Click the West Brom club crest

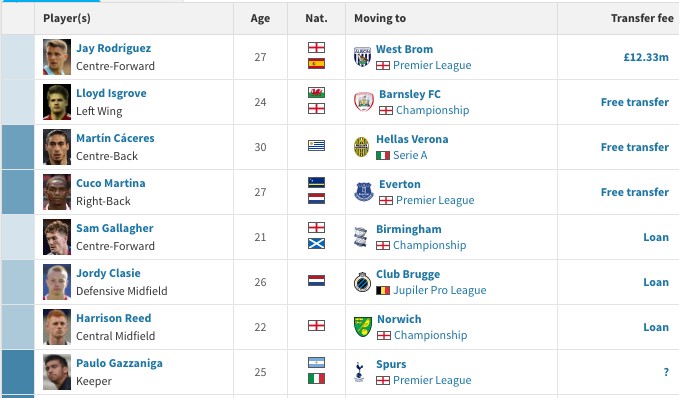362,57
